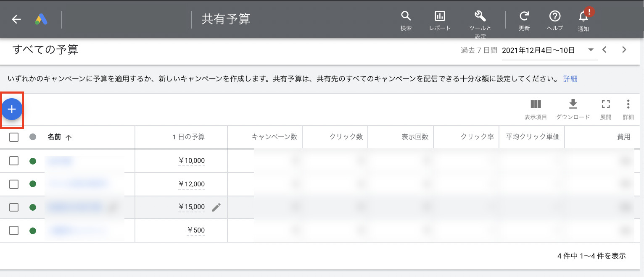This screenshot has width=644, height=277.
Task: Go to previous date range with left chevron
Action: [x=604, y=49]
